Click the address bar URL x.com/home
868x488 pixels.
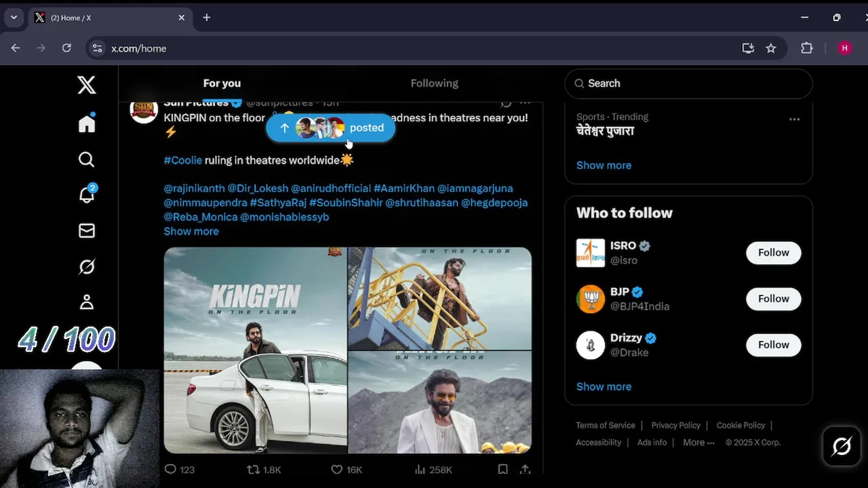coord(139,48)
